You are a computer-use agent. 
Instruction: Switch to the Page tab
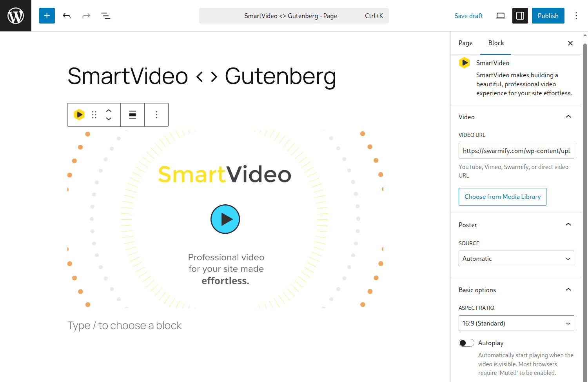click(465, 43)
